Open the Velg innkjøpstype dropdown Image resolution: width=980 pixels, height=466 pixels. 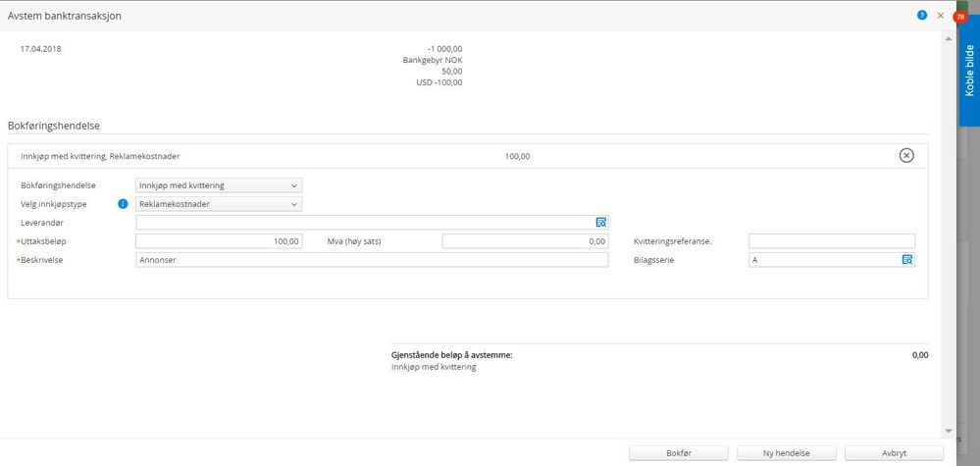pos(219,204)
